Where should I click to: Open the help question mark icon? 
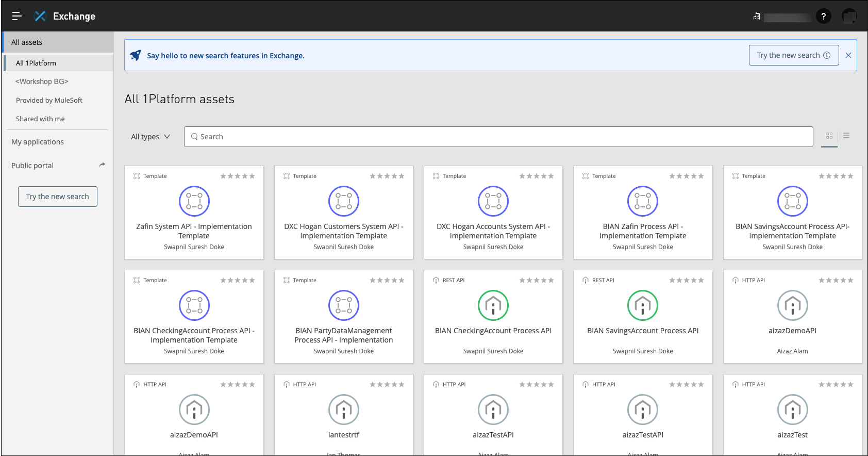click(824, 17)
